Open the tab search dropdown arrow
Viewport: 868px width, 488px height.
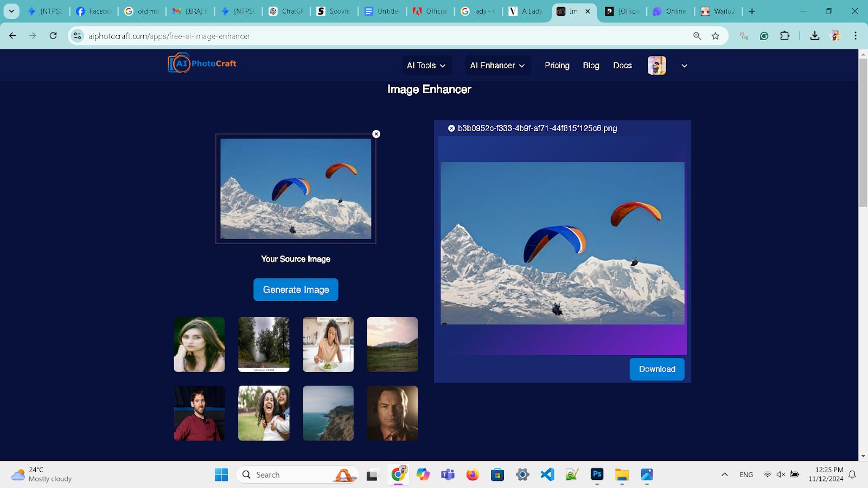11,11
